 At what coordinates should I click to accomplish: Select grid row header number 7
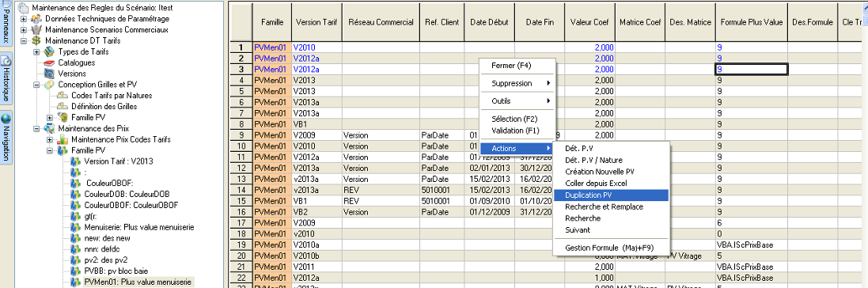pos(241,113)
